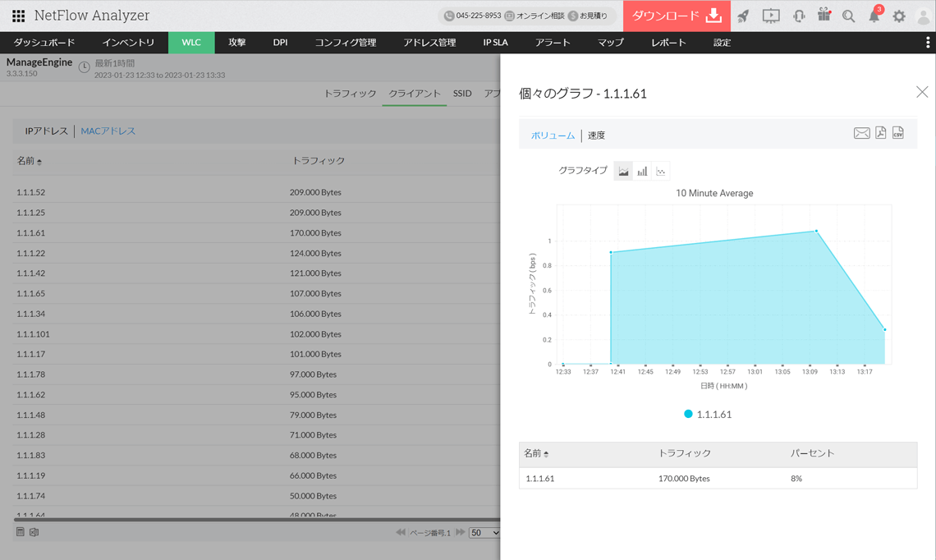Open the アラート menu tab
The image size is (936, 560).
tap(553, 43)
